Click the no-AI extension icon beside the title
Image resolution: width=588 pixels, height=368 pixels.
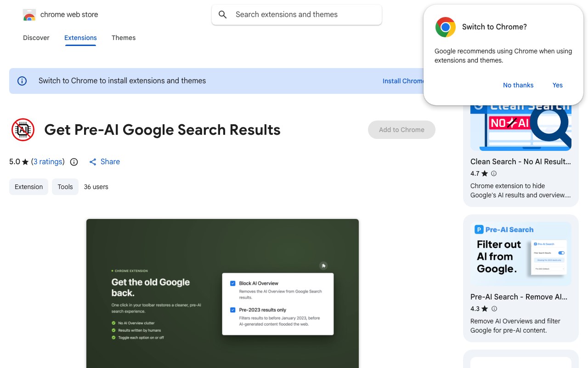(23, 130)
